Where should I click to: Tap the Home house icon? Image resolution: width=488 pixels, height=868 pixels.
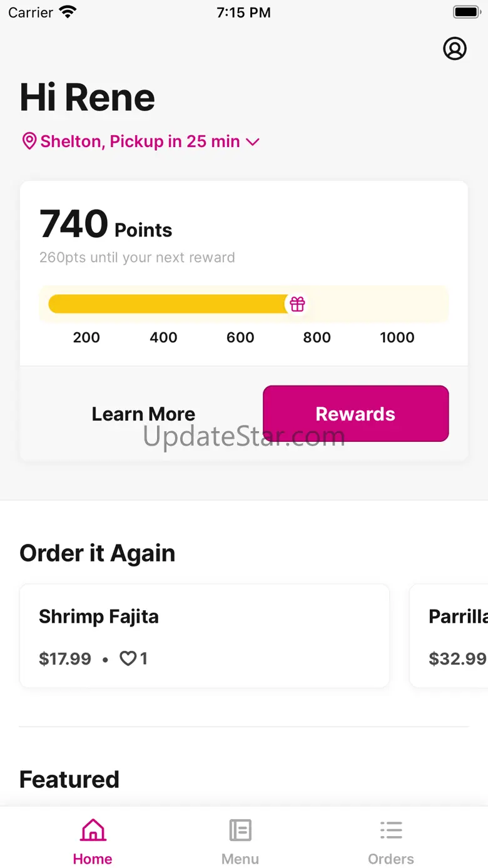tap(93, 830)
